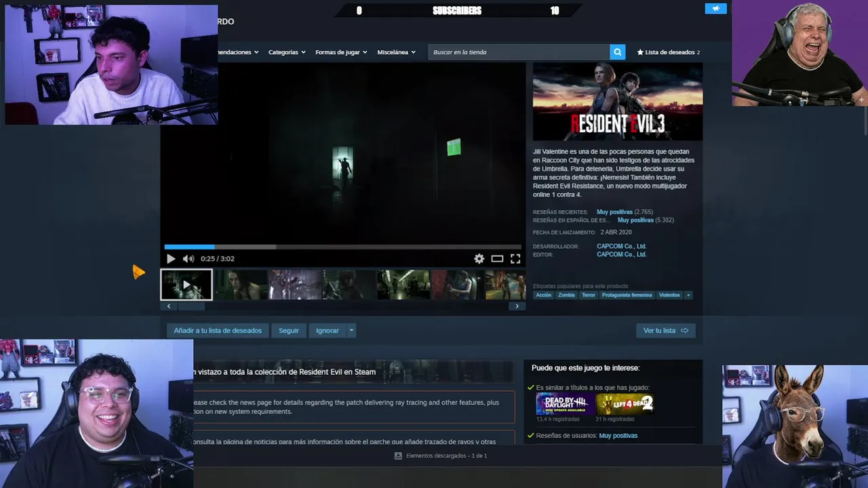Click the Dead by Daylight game image
868x488 pixels.
click(565, 404)
